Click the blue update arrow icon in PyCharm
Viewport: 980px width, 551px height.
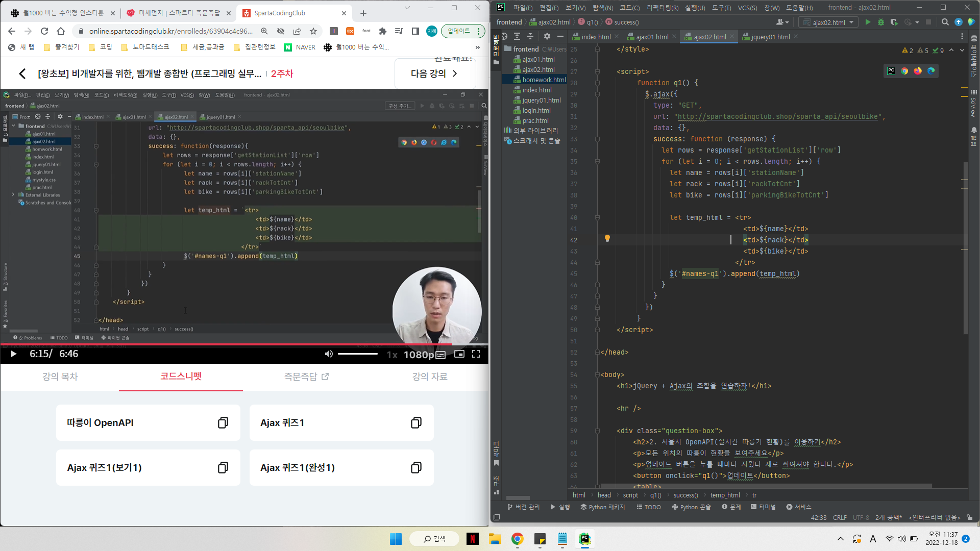[x=959, y=22]
